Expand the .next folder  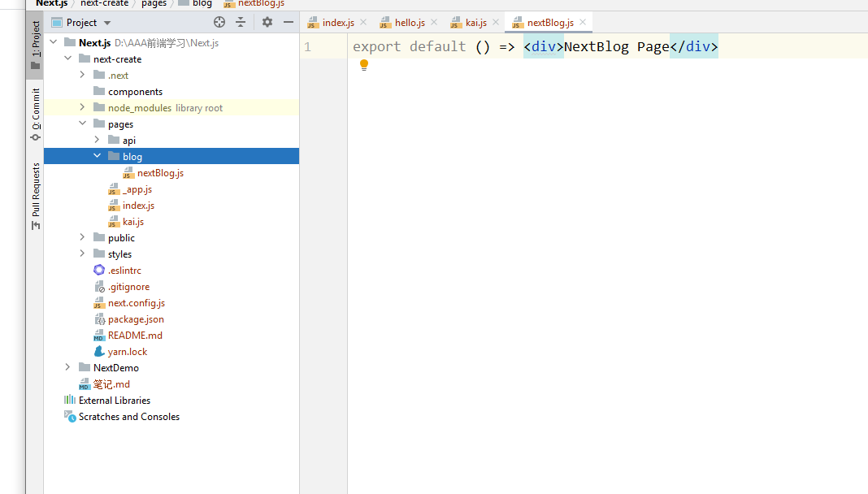(x=82, y=75)
